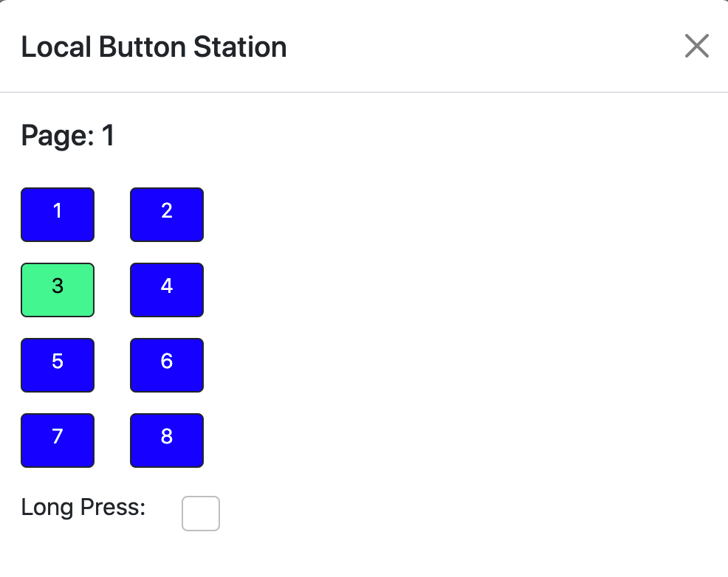
Task: Activate button 5
Action: click(x=58, y=365)
